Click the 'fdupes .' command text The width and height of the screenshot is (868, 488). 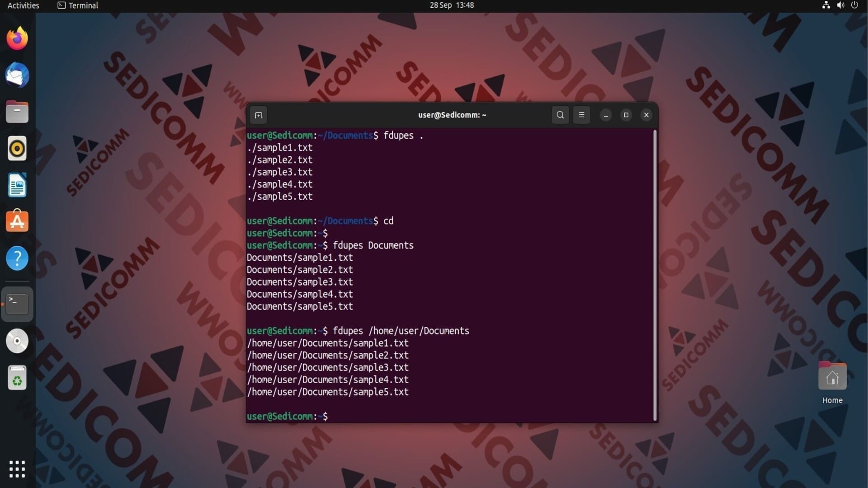(x=403, y=136)
